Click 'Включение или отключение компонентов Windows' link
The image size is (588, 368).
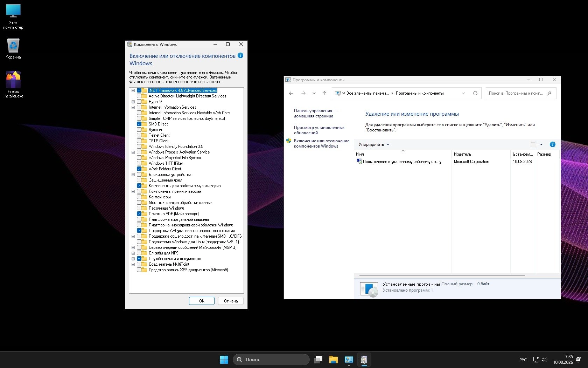tap(322, 143)
